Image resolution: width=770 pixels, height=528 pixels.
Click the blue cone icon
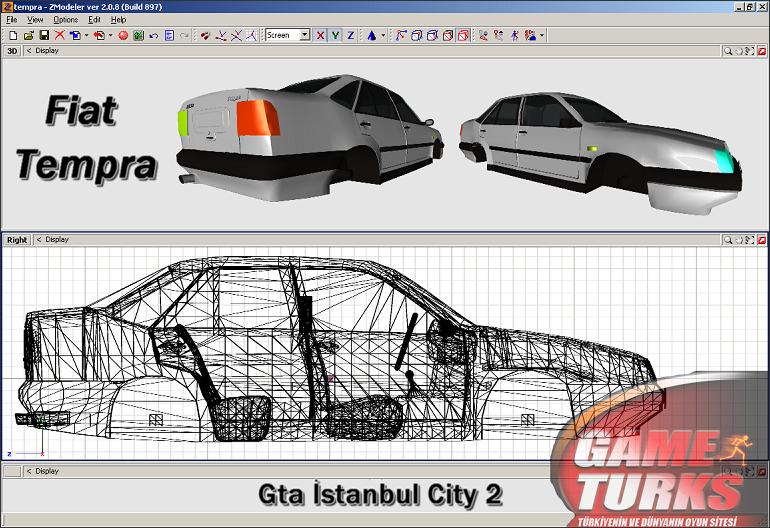coord(372,35)
